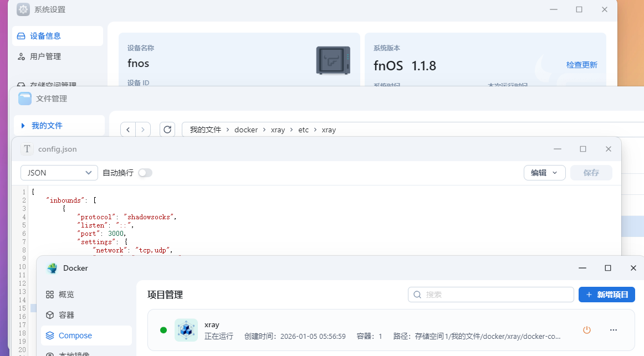The width and height of the screenshot is (644, 356).
Task: Minimize the System Settings window
Action: (554, 9)
